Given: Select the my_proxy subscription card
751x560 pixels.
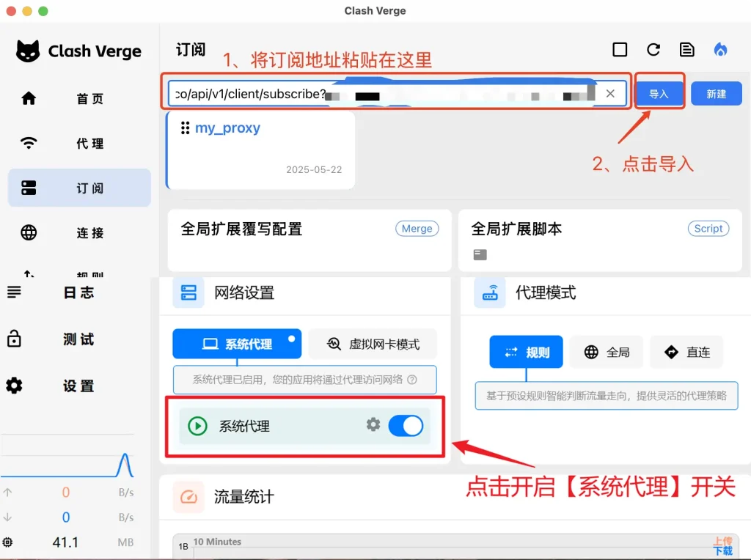Looking at the screenshot, I should click(x=260, y=150).
